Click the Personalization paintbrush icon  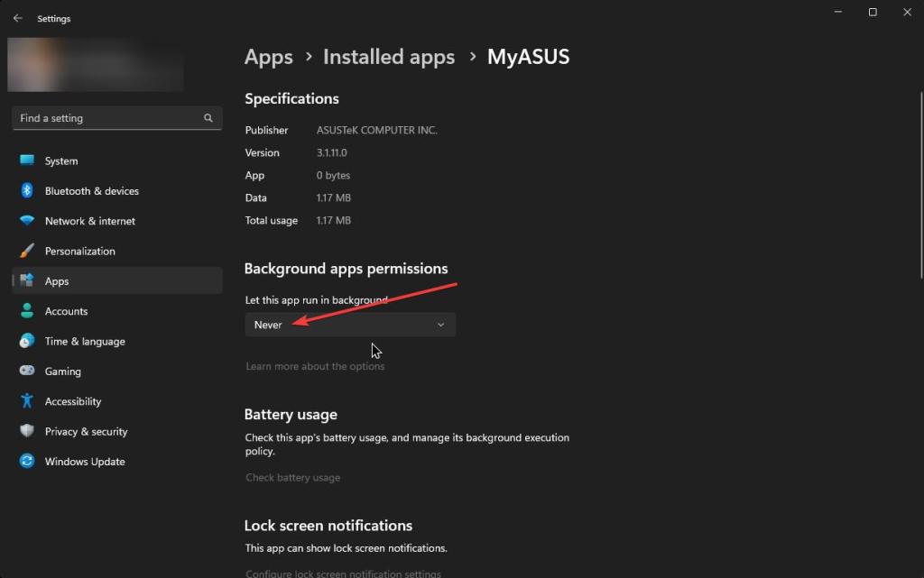pyautogui.click(x=27, y=251)
